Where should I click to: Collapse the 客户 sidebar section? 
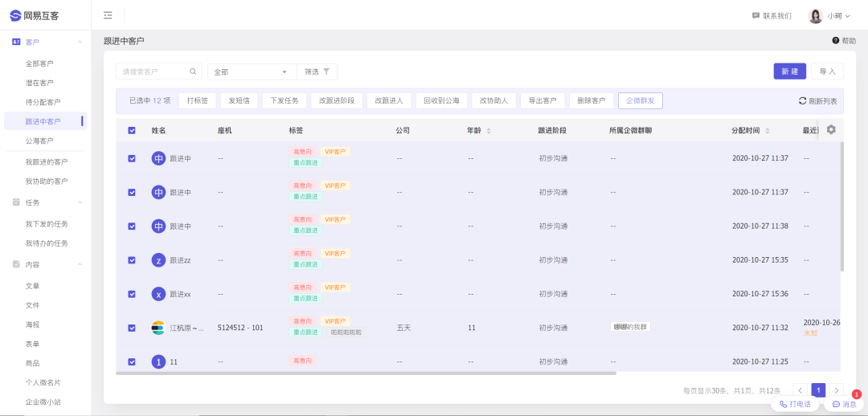80,42
